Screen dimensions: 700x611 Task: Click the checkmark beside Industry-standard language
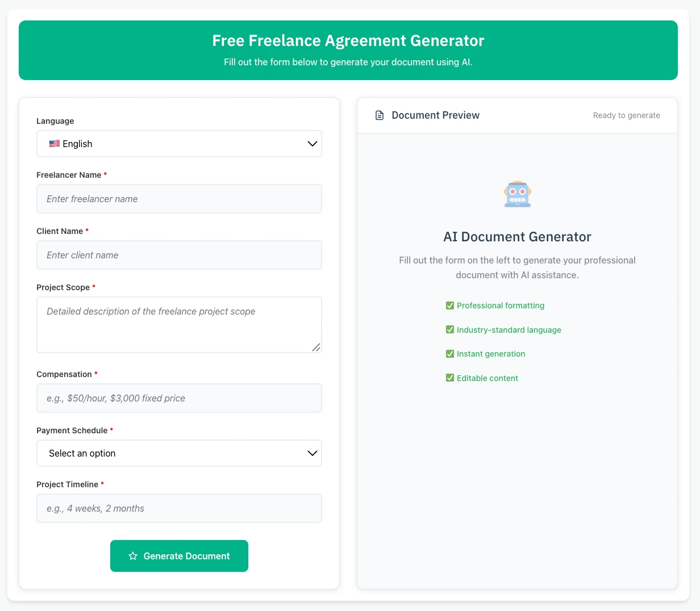(x=449, y=329)
